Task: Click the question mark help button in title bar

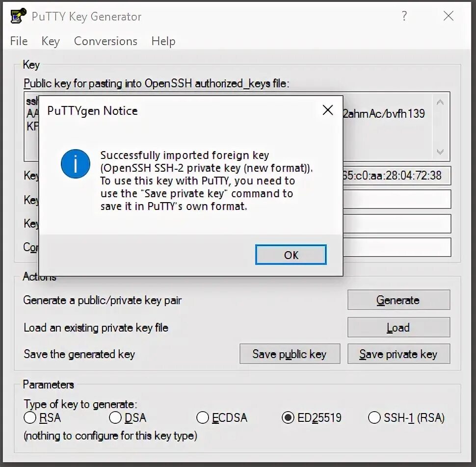Action: 404,16
